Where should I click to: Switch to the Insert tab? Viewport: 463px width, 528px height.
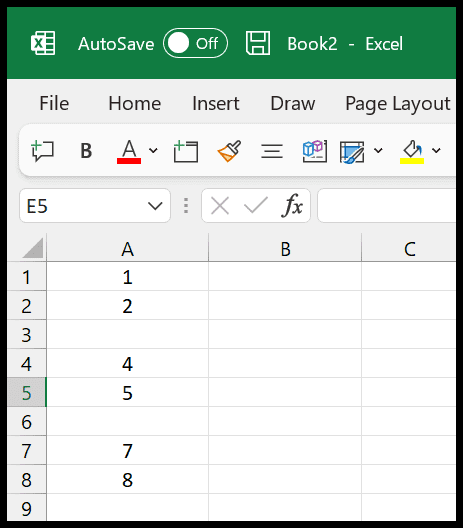coord(216,103)
